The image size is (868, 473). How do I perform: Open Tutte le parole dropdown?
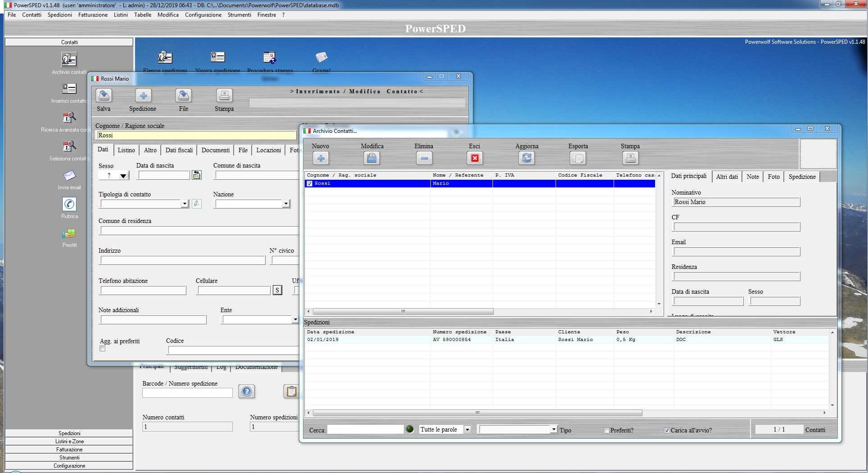click(x=467, y=430)
